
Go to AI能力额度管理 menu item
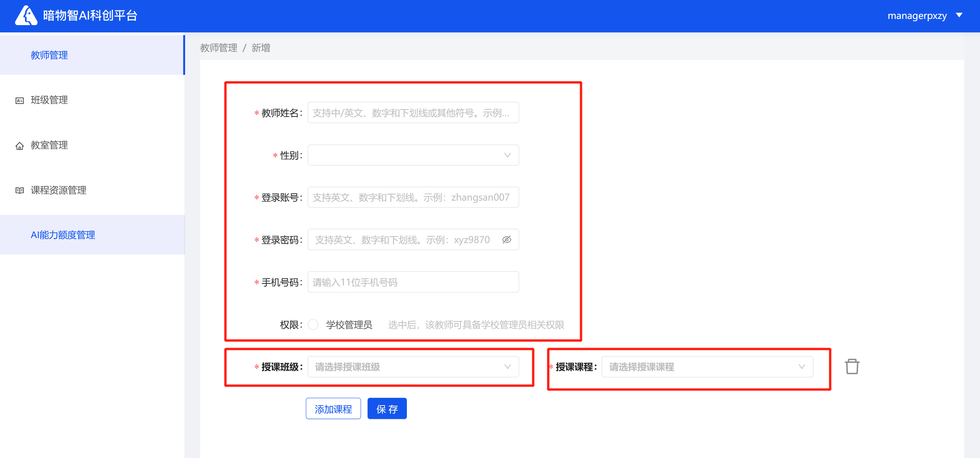point(63,235)
